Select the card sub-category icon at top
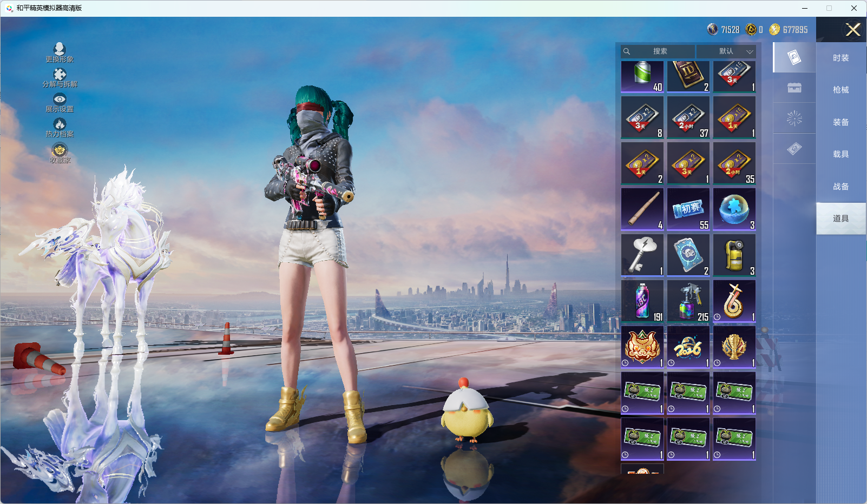867x504 pixels. 794,57
